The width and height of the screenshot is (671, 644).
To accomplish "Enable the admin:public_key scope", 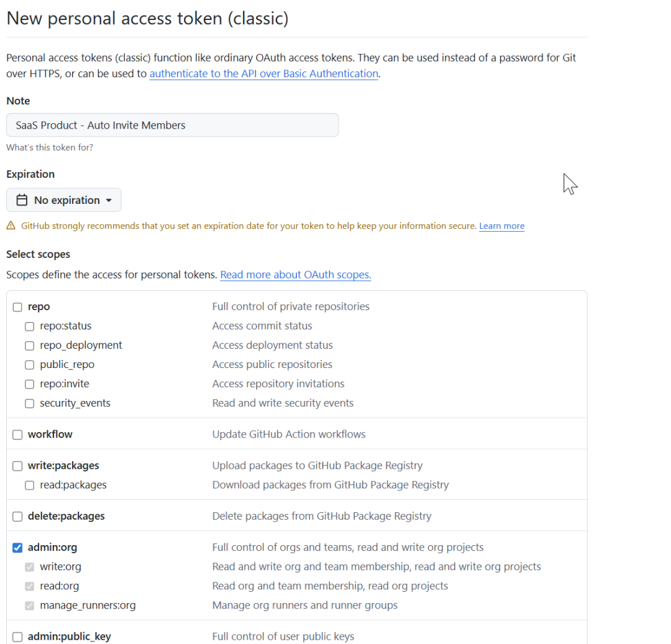I will coord(17,637).
